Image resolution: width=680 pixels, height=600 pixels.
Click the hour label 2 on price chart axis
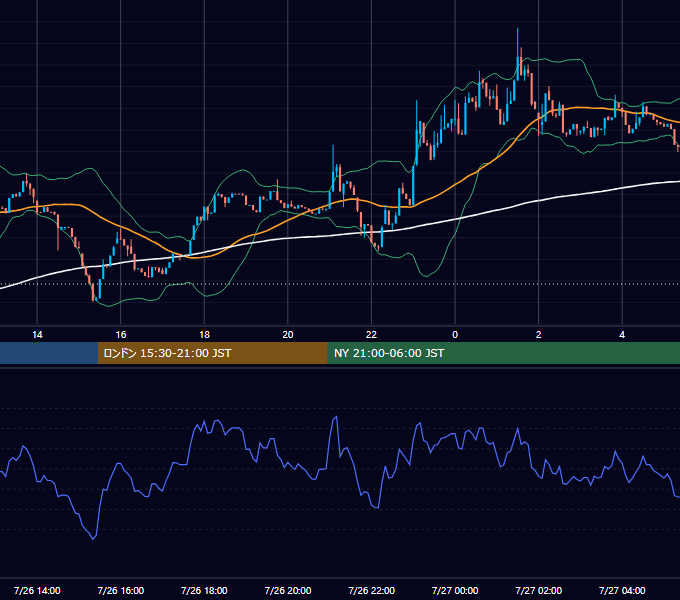coord(538,335)
